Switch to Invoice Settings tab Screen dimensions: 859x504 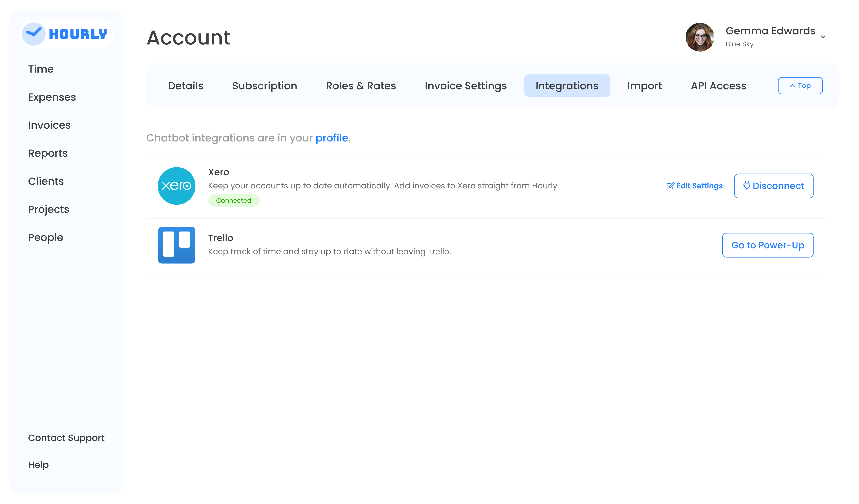pyautogui.click(x=465, y=86)
